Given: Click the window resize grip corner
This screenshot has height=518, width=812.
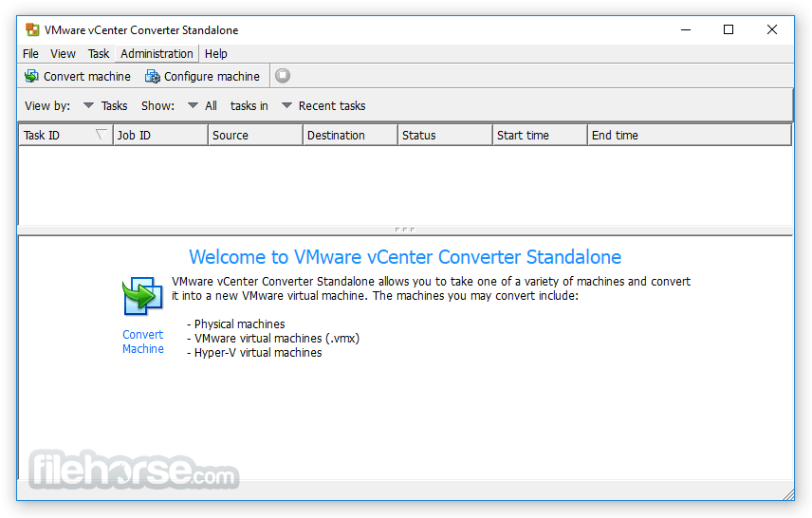Looking at the screenshot, I should (788, 494).
